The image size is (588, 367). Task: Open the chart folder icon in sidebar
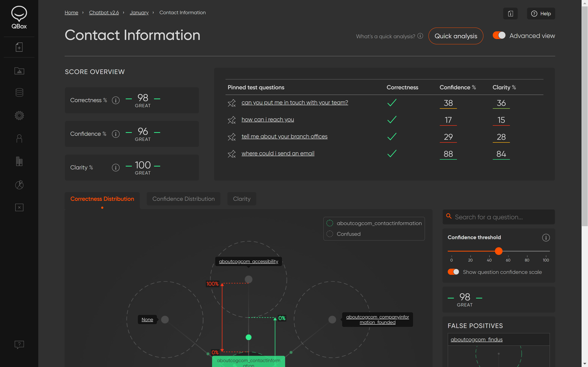pyautogui.click(x=19, y=71)
